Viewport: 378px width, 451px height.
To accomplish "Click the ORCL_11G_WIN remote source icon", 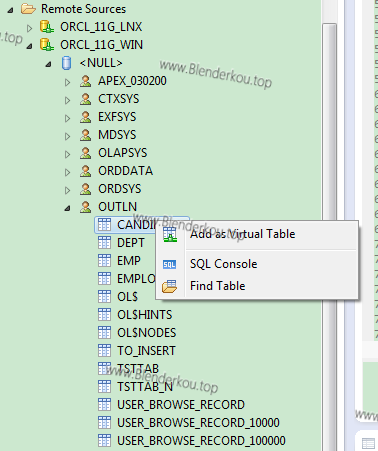I will 47,45.
